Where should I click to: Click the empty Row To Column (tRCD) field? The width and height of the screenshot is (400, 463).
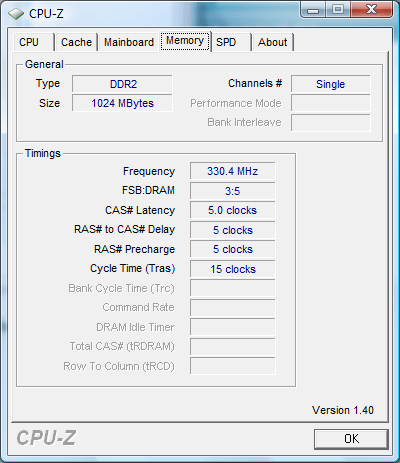point(233,366)
